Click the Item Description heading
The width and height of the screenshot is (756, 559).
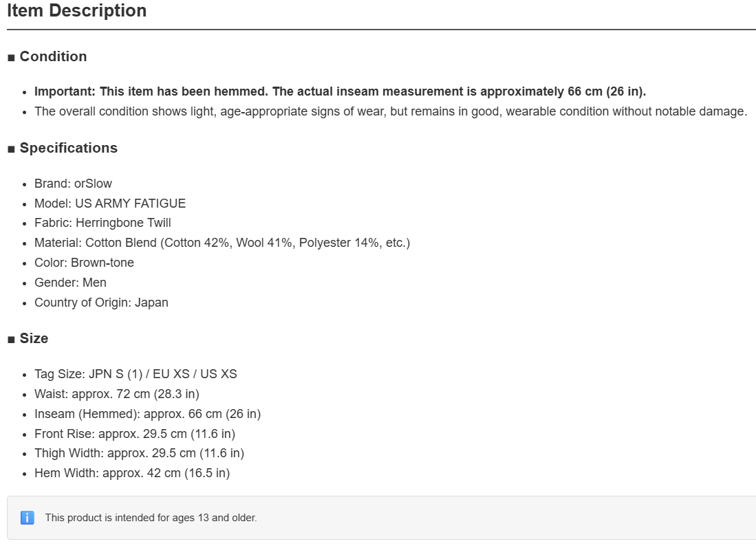(x=76, y=10)
